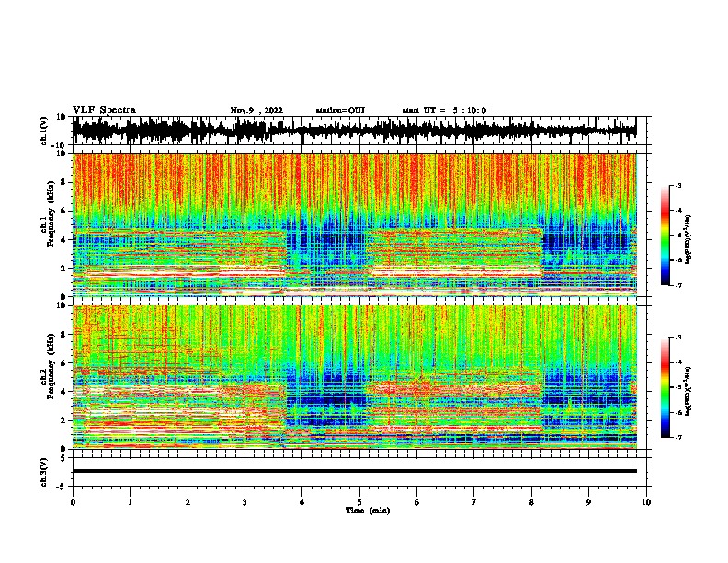Image resolution: width=728 pixels, height=563 pixels.
Task: Click the time axis tick label '10'
Action: pos(646,502)
